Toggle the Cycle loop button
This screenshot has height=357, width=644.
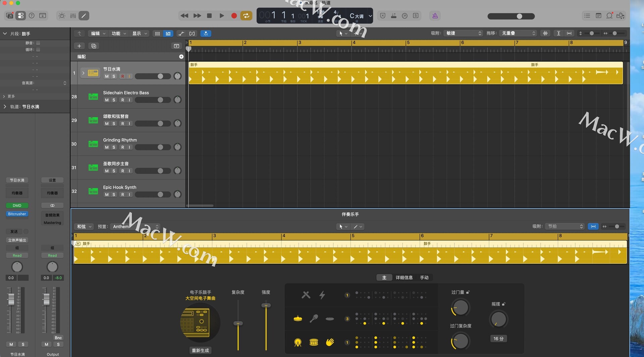coord(246,16)
